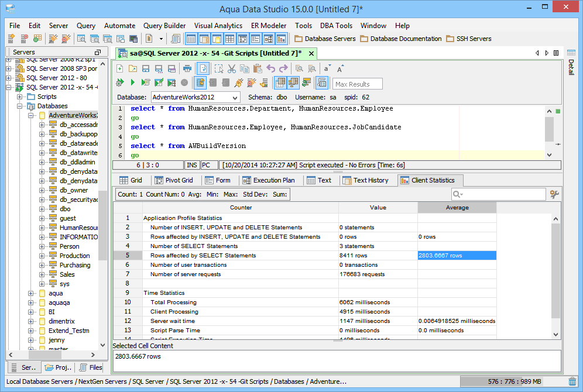Screen dimensions: 583x392
Task: Select the Production schema tree item
Action: tap(74, 256)
